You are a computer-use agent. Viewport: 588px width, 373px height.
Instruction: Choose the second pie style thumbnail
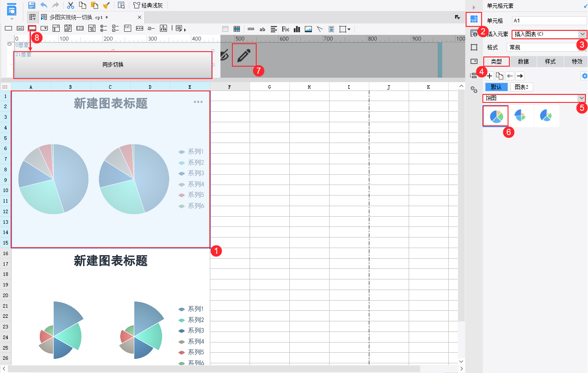(x=521, y=116)
